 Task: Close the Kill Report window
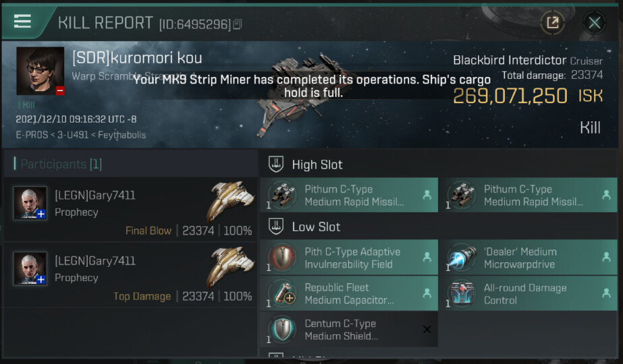594,23
